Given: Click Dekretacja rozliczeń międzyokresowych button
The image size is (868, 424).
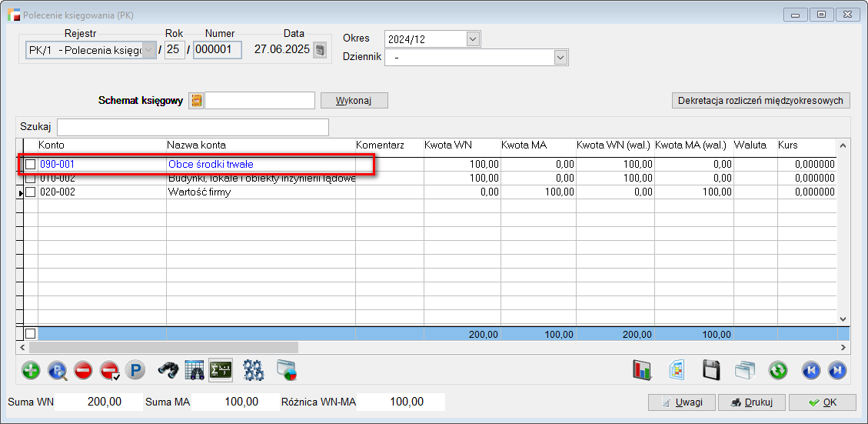Looking at the screenshot, I should coord(760,100).
